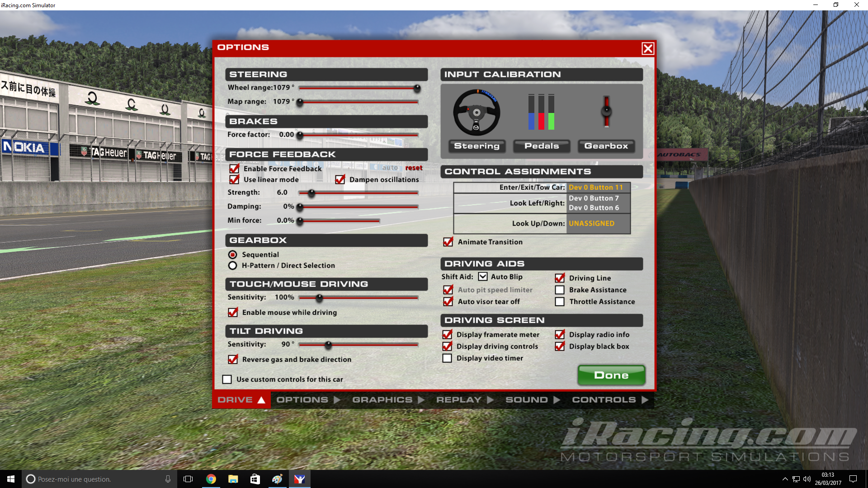Image resolution: width=868 pixels, height=488 pixels.
Task: Click the steering wheel calibration icon
Action: (476, 112)
